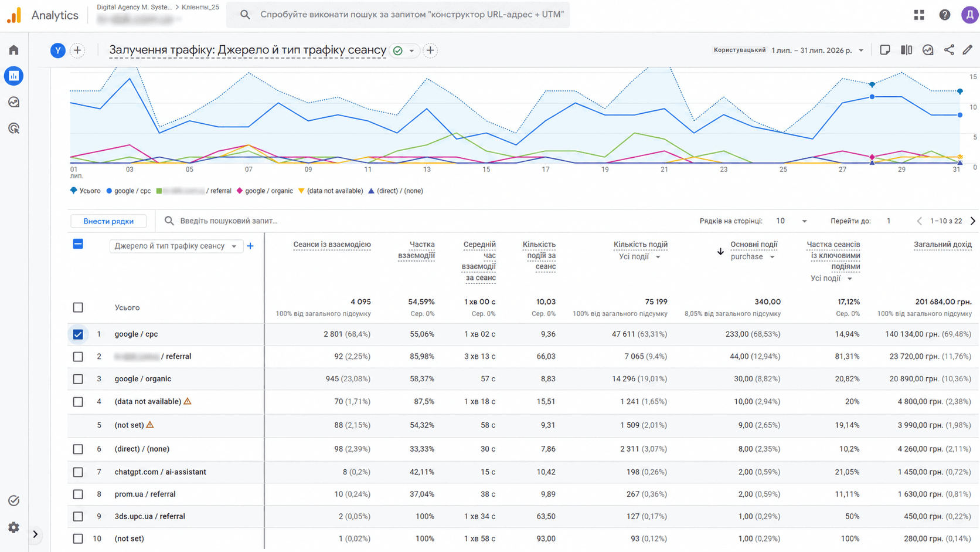Image resolution: width=980 pixels, height=552 pixels.
Task: Open Admin settings gear icon
Action: pyautogui.click(x=13, y=527)
